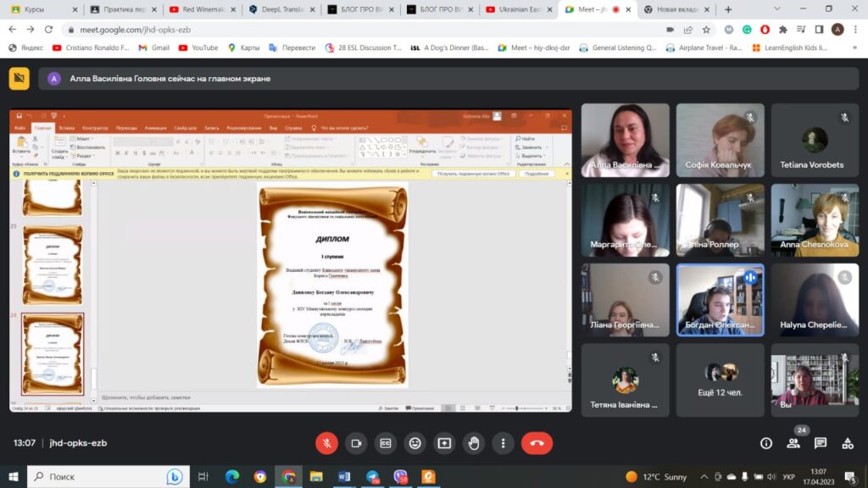Click the Богдан Олександрович video tile
This screenshot has height=488, width=868.
(720, 300)
